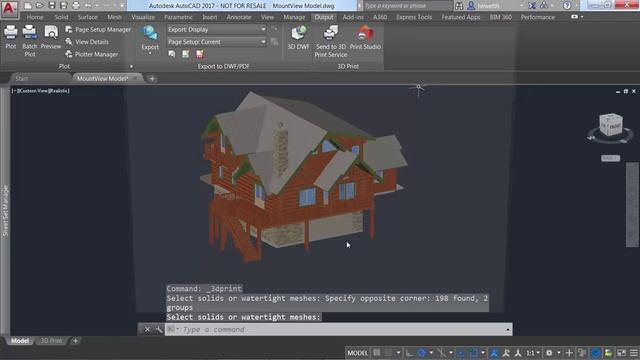Open the annotation scale 1:1 dropdown

(533, 353)
